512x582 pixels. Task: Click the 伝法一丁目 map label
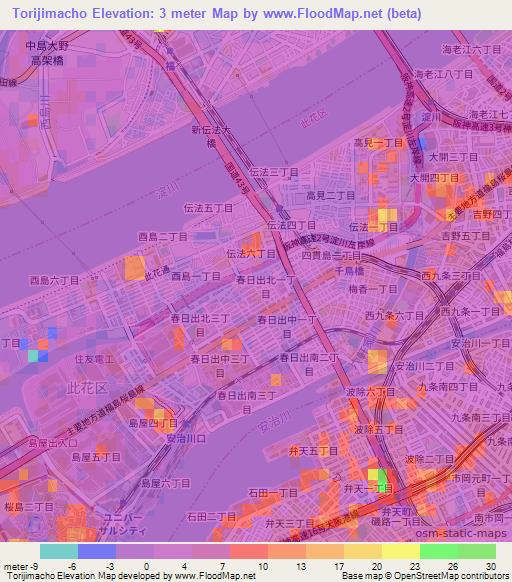[x=374, y=227]
